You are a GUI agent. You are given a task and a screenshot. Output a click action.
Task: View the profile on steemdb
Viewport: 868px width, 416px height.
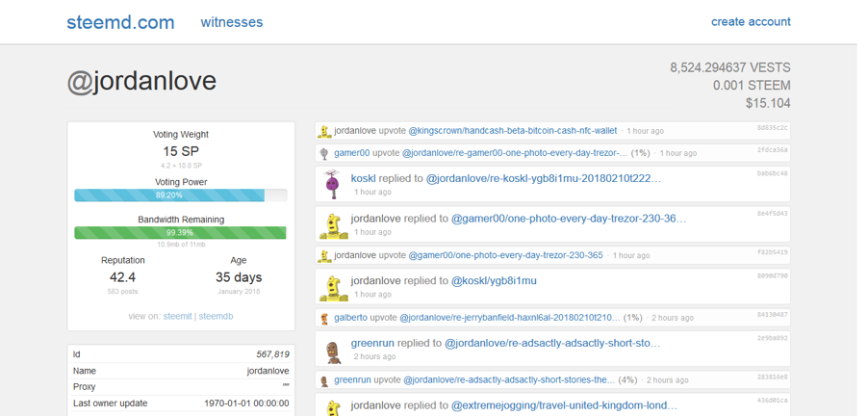[x=216, y=316]
